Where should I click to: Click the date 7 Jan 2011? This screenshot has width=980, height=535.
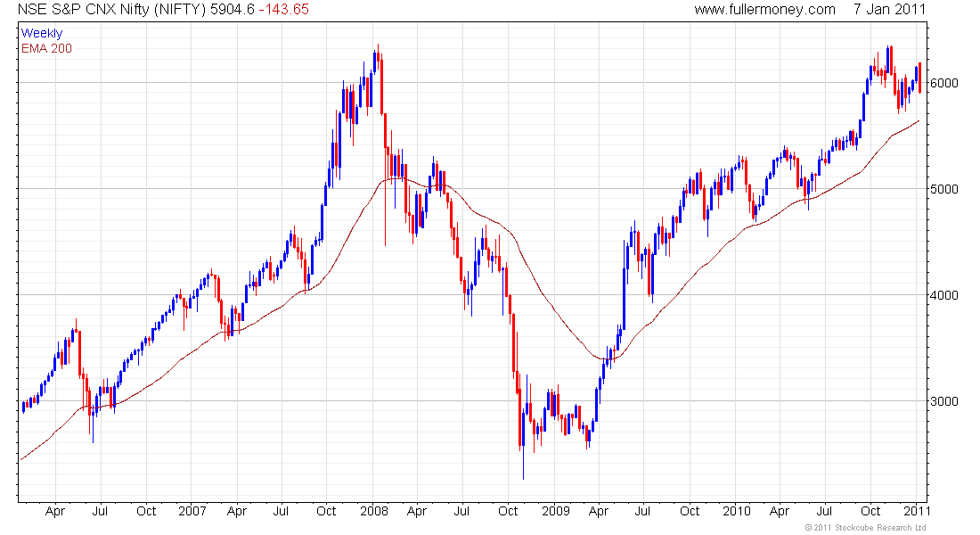pyautogui.click(x=889, y=10)
